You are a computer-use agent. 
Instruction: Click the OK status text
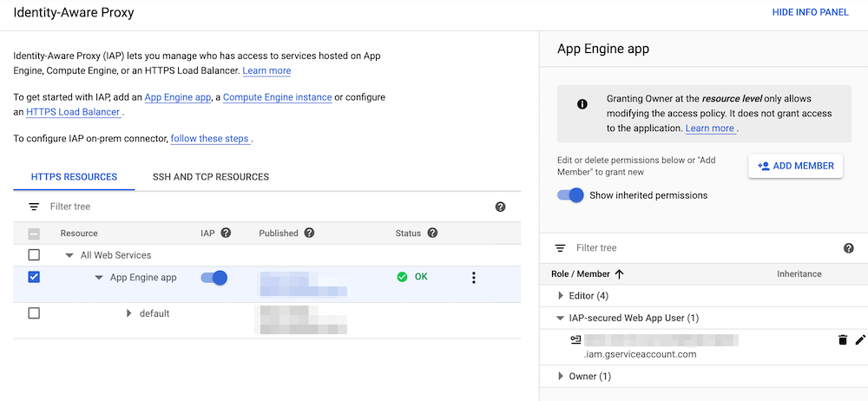point(421,277)
